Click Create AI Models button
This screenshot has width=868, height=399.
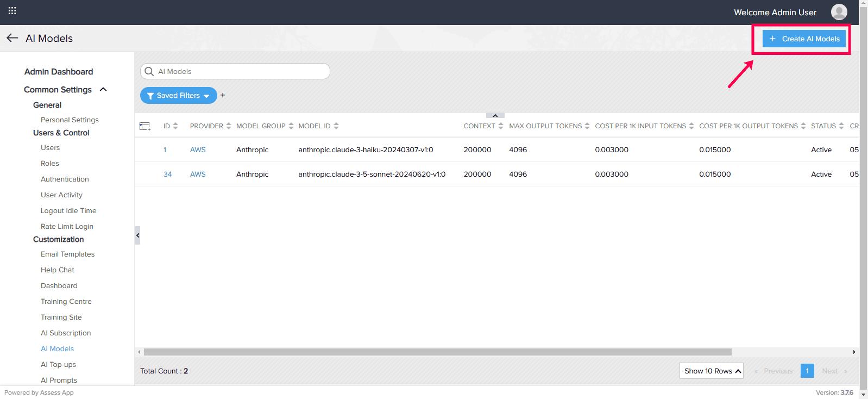pyautogui.click(x=804, y=39)
